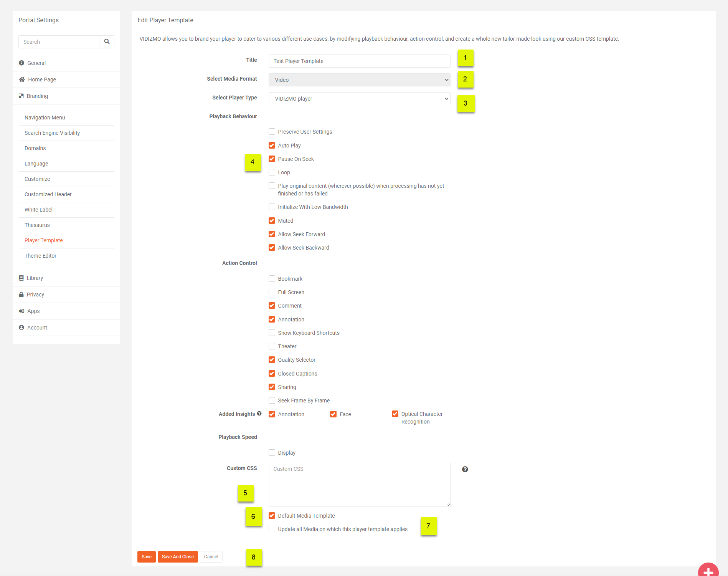
Task: Go to the White Label settings
Action: point(38,210)
